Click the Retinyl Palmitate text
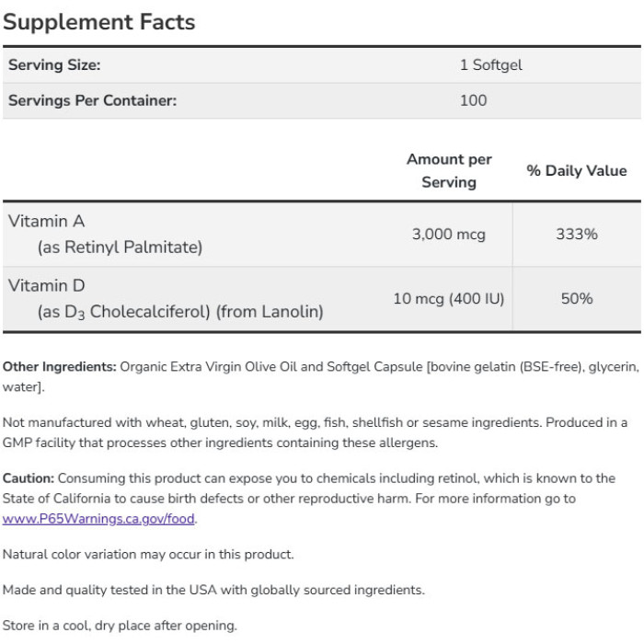Image resolution: width=644 pixels, height=644 pixels. 120,247
